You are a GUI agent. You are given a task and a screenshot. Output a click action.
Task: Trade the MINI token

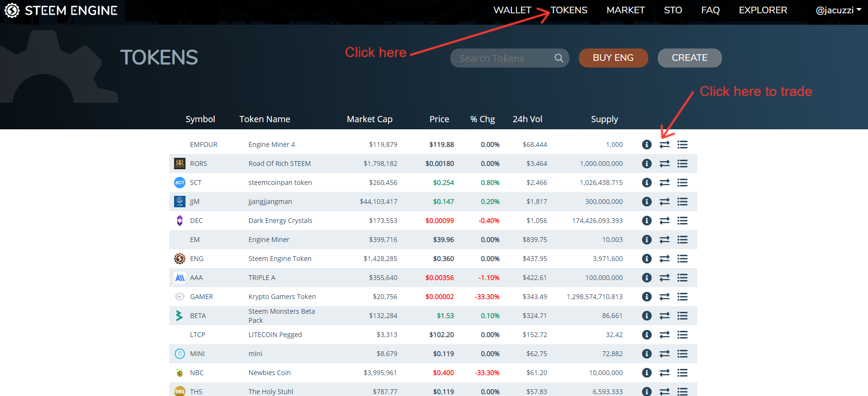(664, 354)
